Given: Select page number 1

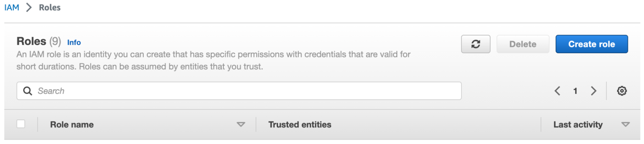Looking at the screenshot, I should [575, 91].
